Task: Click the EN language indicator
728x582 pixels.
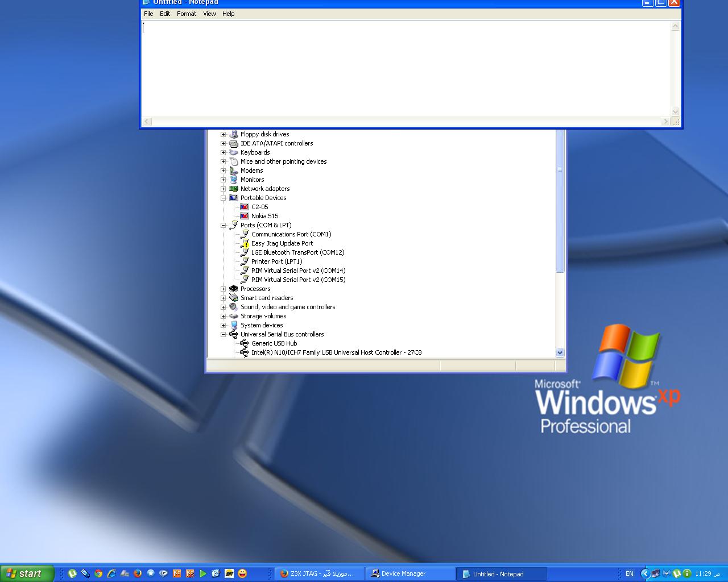Action: (629, 573)
